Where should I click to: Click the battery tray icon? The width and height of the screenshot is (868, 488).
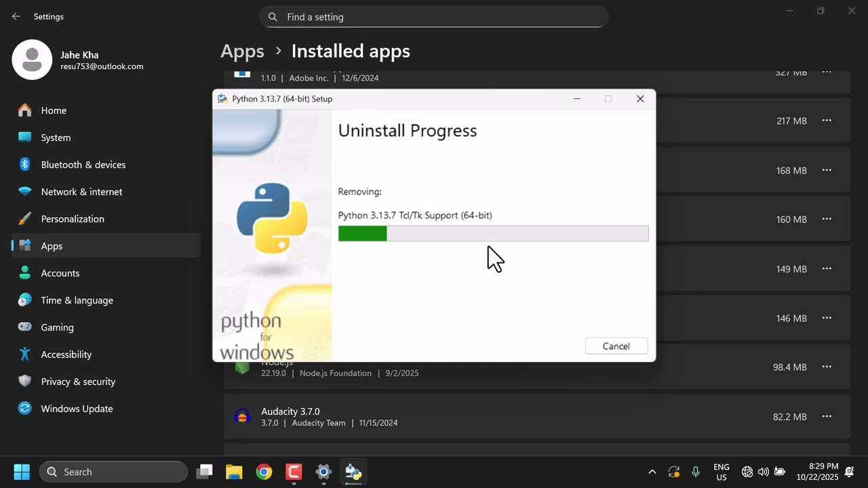click(780, 472)
